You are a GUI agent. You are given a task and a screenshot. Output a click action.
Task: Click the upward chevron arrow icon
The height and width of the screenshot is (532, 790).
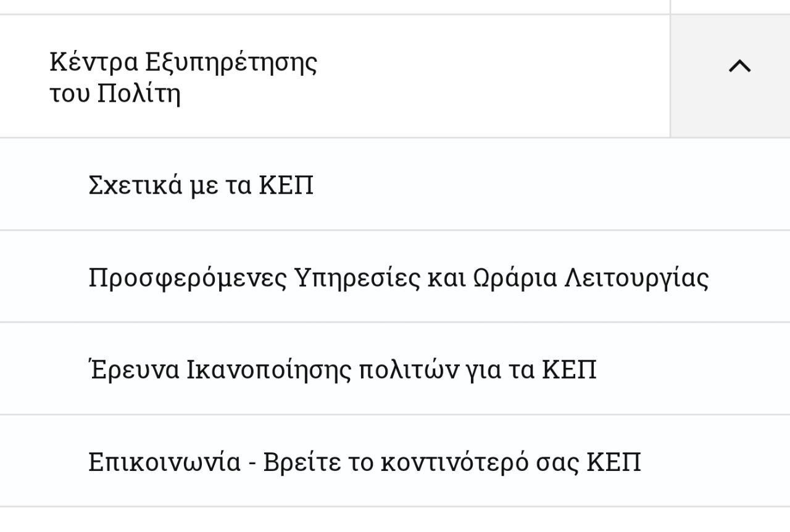tap(739, 66)
